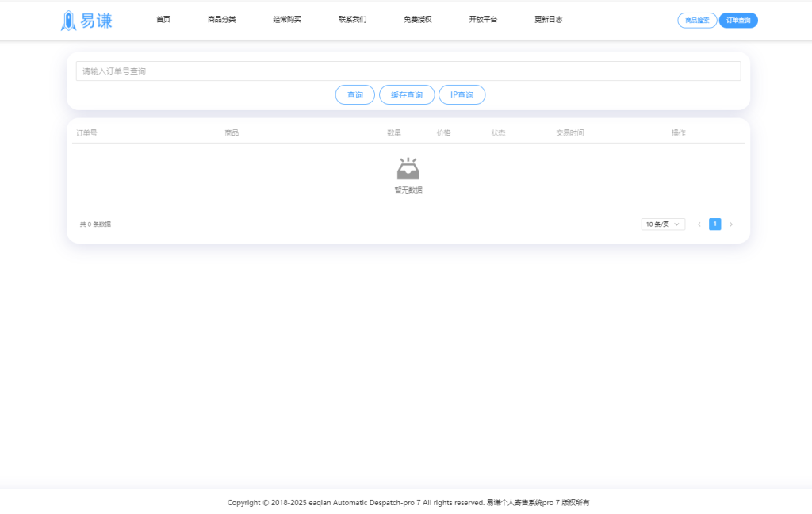Select page number 1 in pagination
The image size is (812, 514).
click(714, 224)
